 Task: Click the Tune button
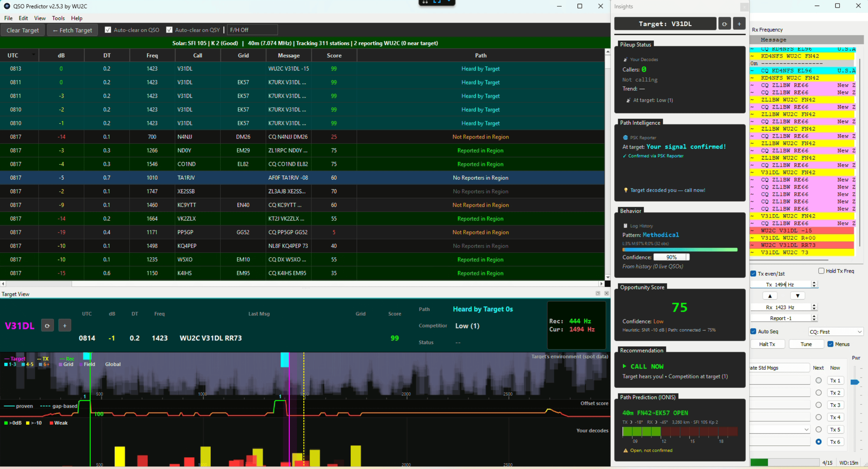point(806,344)
